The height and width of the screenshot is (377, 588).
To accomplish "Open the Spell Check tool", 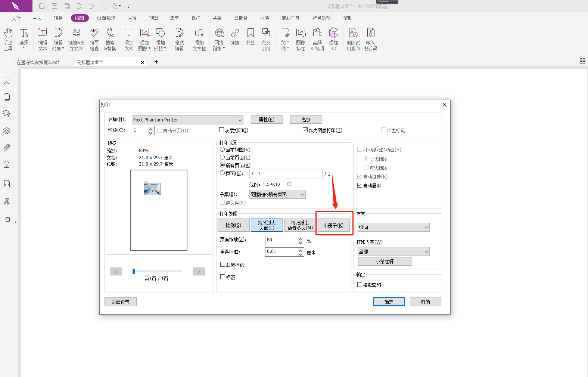I will click(94, 39).
